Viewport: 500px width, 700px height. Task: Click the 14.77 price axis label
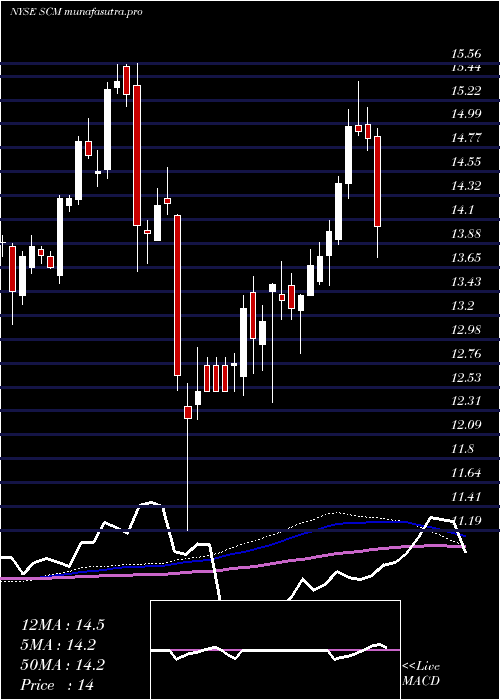click(x=466, y=138)
